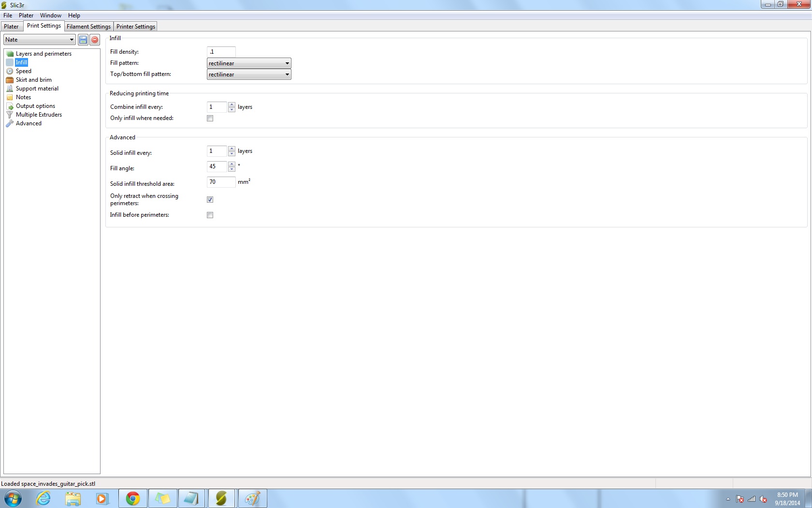
Task: Open the Plater menu
Action: click(26, 15)
